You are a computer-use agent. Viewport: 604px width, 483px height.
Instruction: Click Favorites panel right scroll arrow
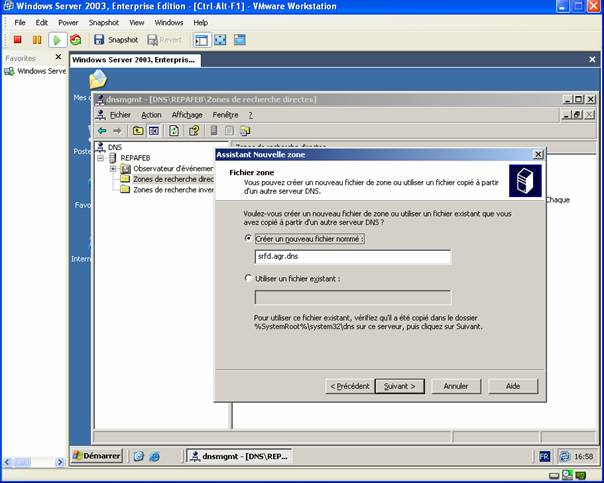(60, 462)
